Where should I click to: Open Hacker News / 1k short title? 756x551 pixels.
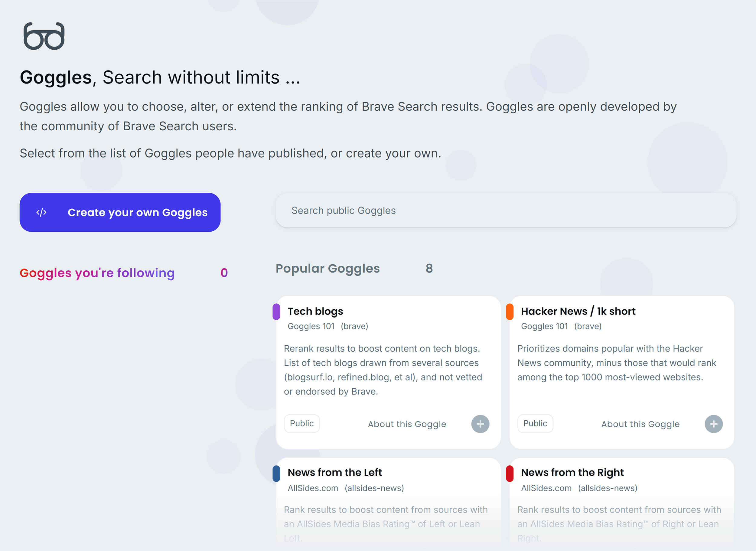pyautogui.click(x=578, y=311)
